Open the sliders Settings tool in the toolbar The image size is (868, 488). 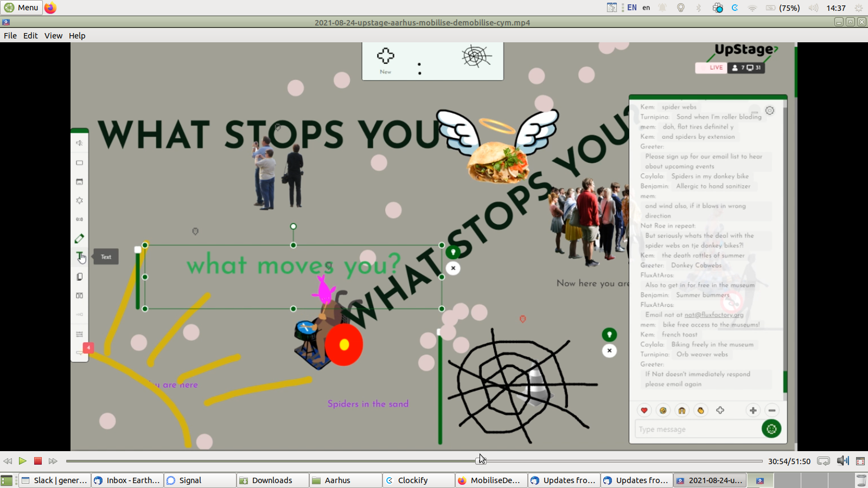tap(79, 334)
